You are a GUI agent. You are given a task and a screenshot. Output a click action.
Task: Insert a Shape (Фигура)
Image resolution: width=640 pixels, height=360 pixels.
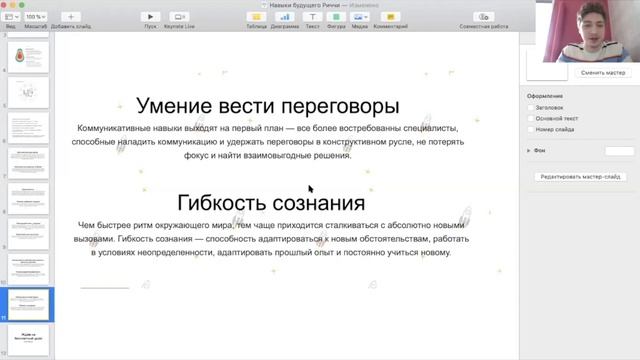[336, 17]
